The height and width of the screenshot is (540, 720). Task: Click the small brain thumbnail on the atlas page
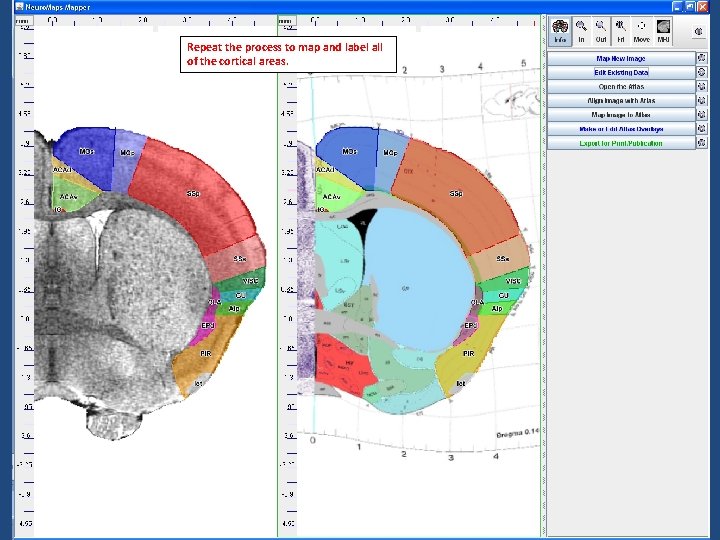511,101
